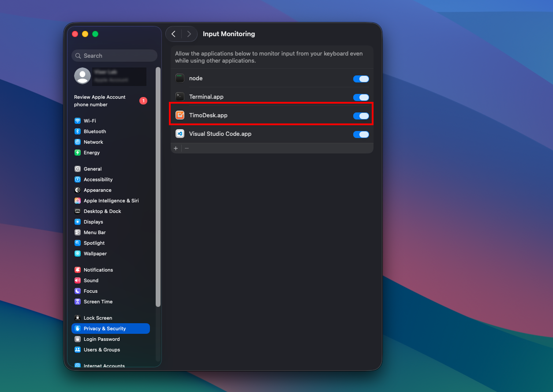Disable input monitoring for node

[x=361, y=79]
